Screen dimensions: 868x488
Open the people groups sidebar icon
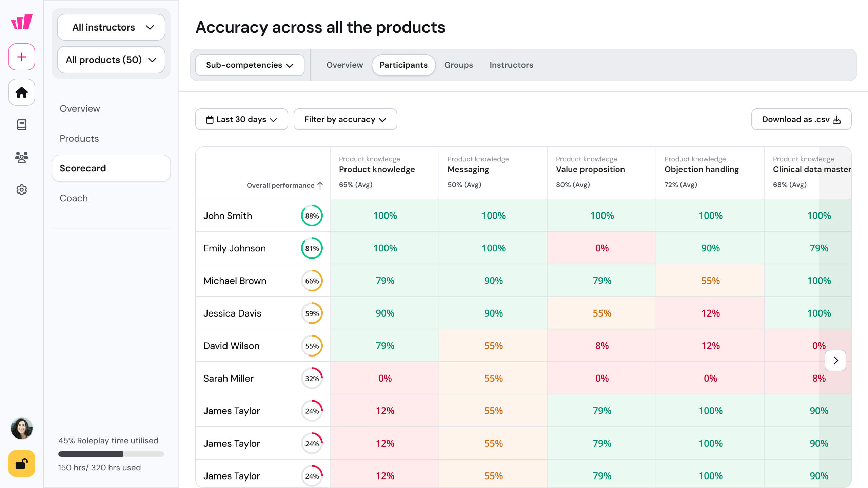(22, 157)
